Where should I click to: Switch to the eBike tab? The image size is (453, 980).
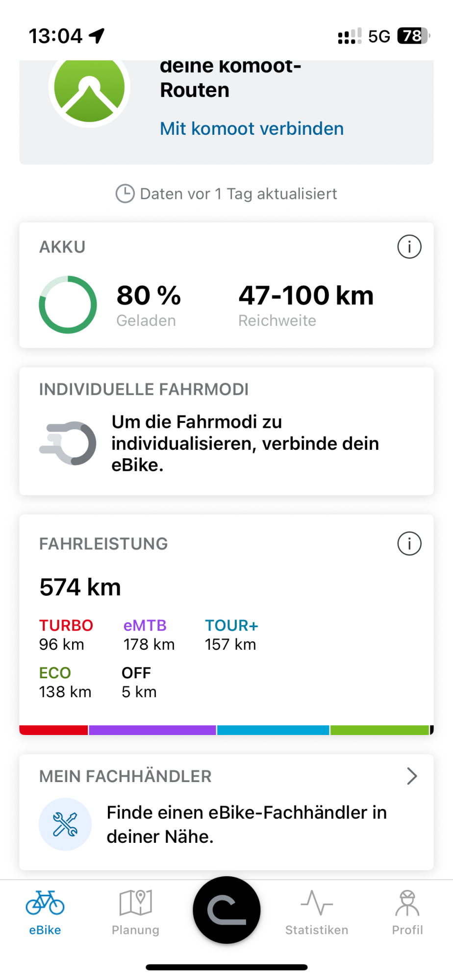45,913
